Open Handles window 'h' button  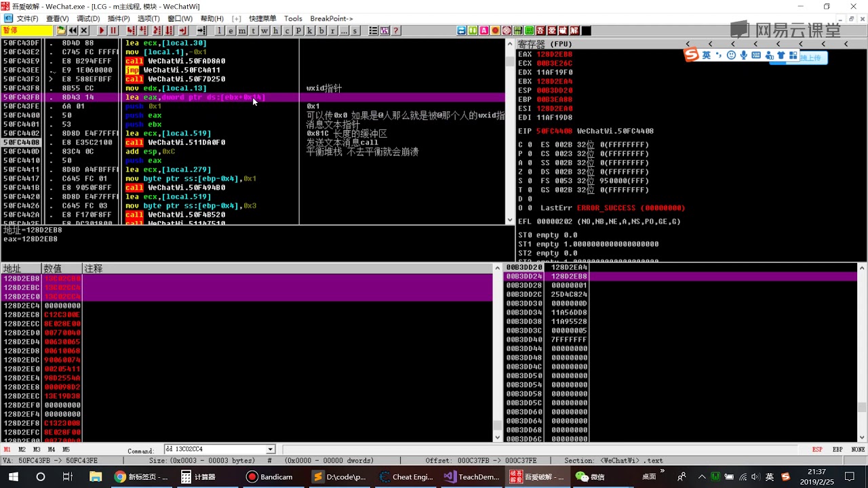(x=275, y=30)
